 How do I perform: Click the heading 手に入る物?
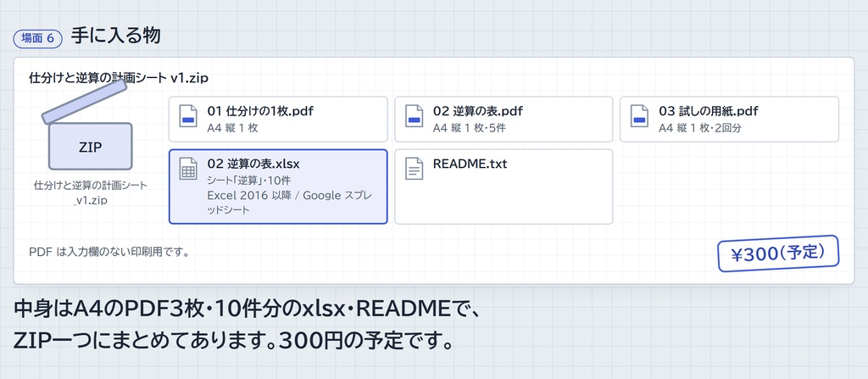[x=115, y=36]
